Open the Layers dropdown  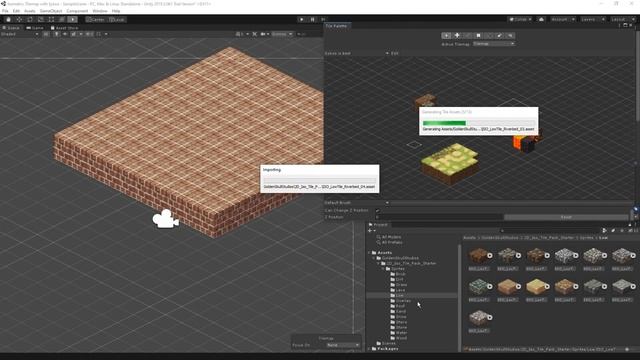(593, 19)
